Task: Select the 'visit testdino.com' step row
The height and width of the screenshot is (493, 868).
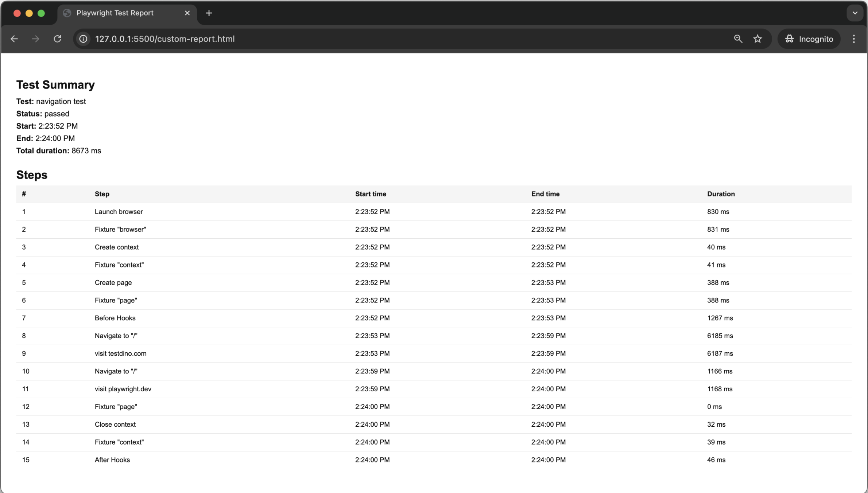Action: tap(120, 353)
